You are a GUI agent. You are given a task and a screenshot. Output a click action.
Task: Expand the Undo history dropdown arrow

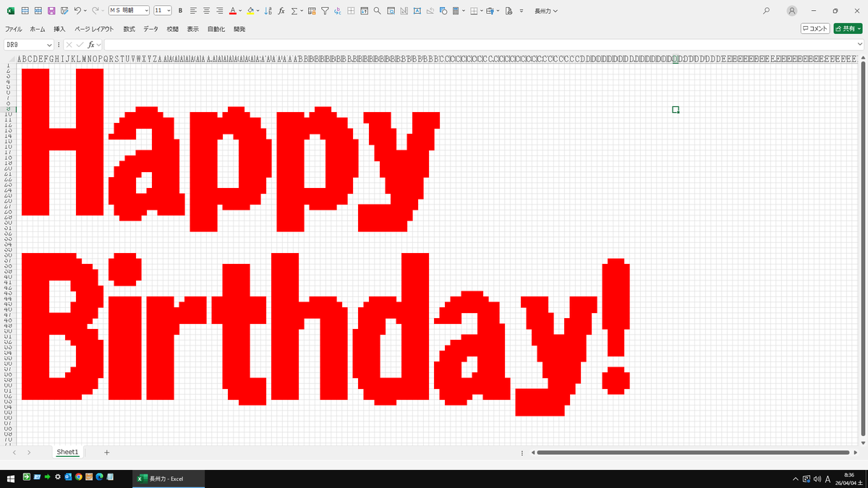[x=85, y=11]
